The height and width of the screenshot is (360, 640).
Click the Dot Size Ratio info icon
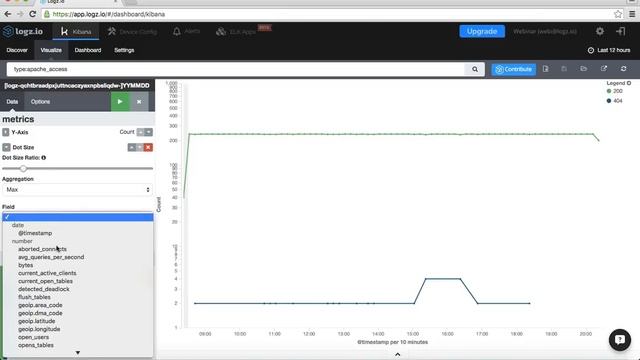(44, 158)
